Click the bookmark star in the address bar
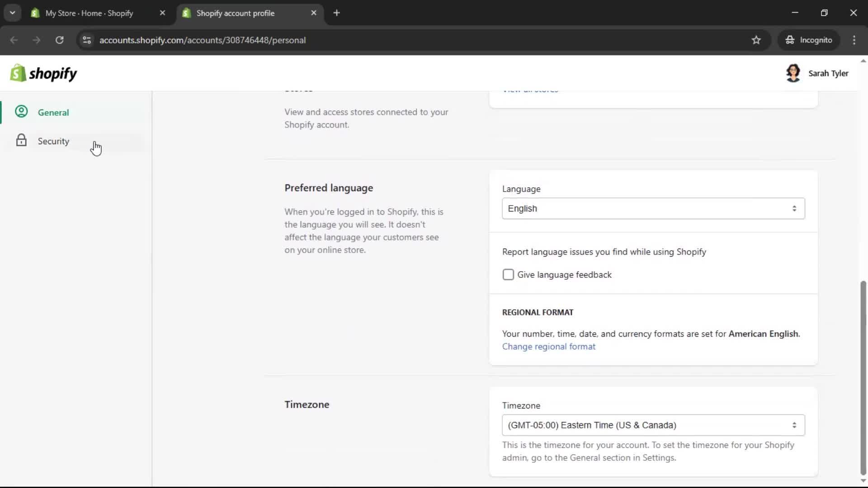The width and height of the screenshot is (868, 488). tap(756, 40)
